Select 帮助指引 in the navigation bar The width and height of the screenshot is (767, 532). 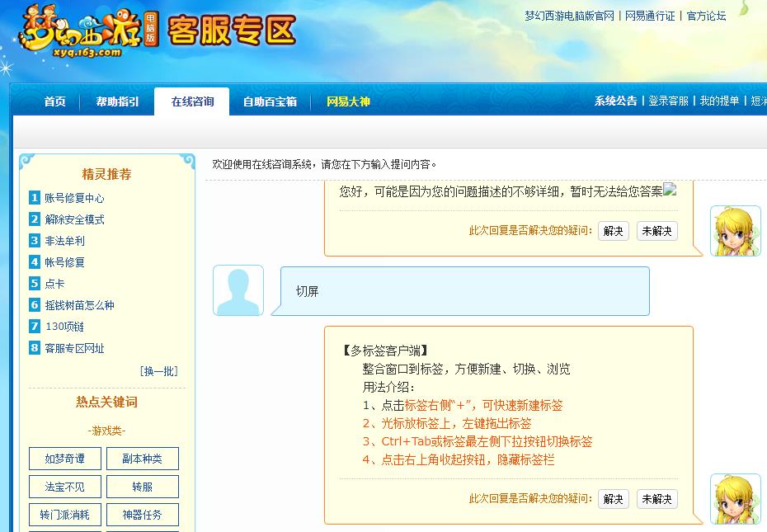tap(117, 101)
